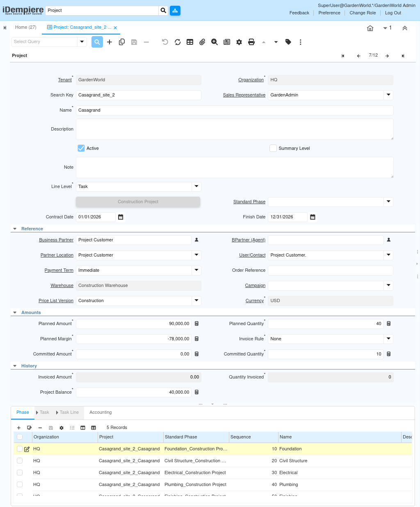Click the Construction Project button

(138, 202)
